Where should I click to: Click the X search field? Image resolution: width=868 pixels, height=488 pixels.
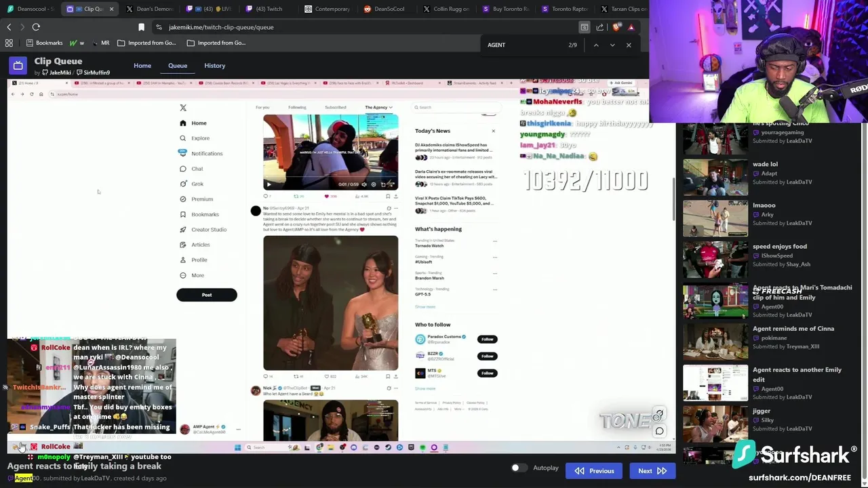click(456, 107)
